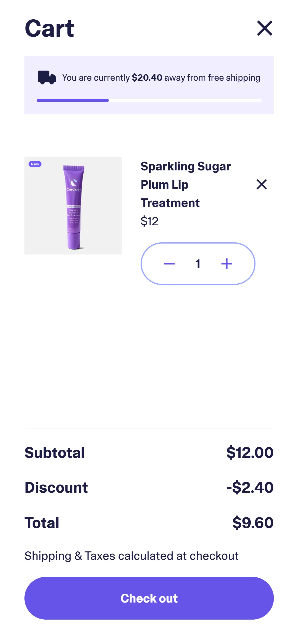Increase lip treatment quantity with plus
Viewport: 298px width, 644px height.
(x=227, y=264)
